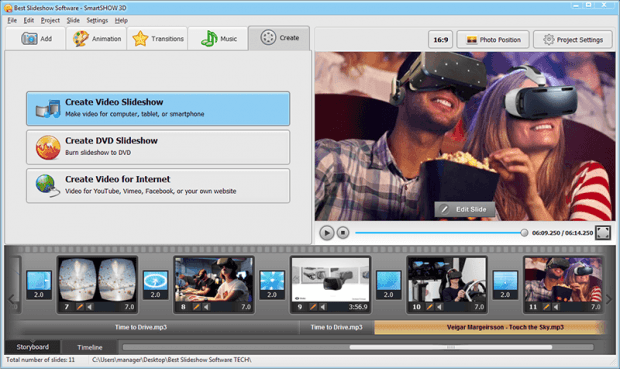The width and height of the screenshot is (620, 369).
Task: Select Veigar Margeirsson Touch the Sky.mp3 track
Action: tap(490, 327)
